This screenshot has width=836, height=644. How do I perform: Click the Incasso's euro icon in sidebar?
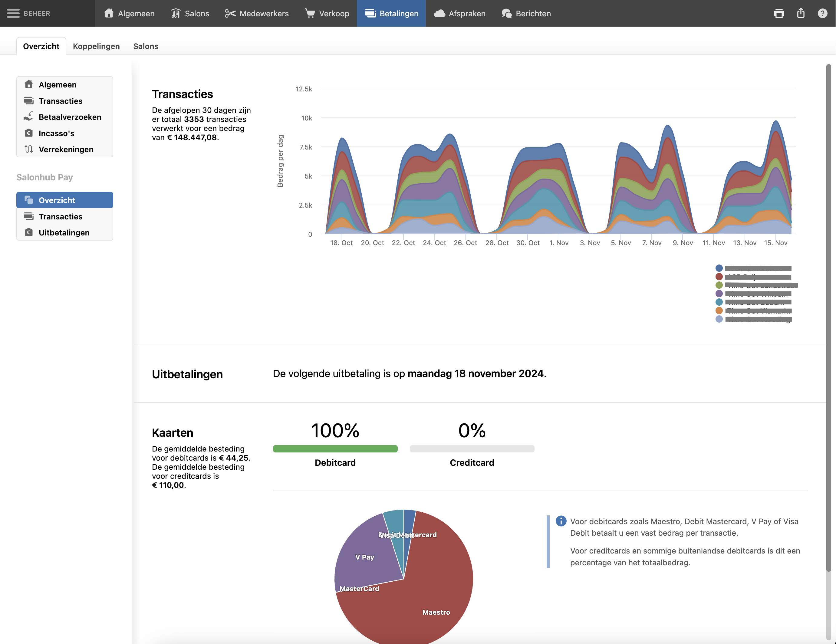click(x=29, y=133)
